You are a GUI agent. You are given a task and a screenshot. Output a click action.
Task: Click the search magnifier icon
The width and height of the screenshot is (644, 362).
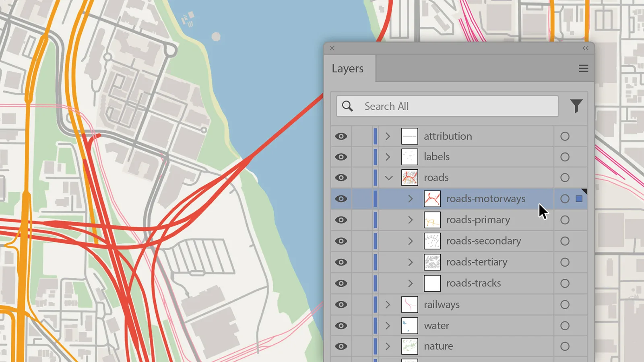point(347,106)
